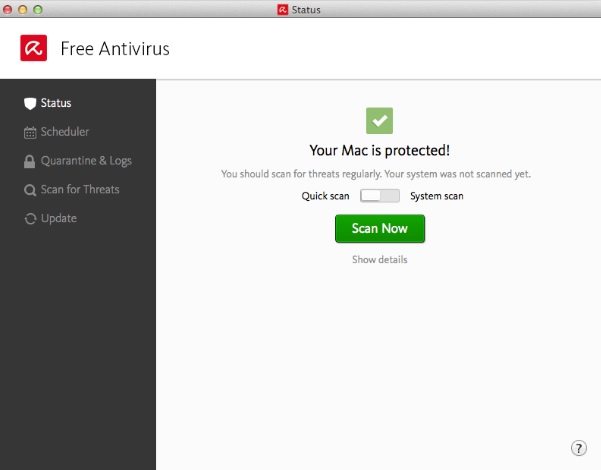Minimize the window with the yellow button
The image size is (601, 470).
coord(23,10)
